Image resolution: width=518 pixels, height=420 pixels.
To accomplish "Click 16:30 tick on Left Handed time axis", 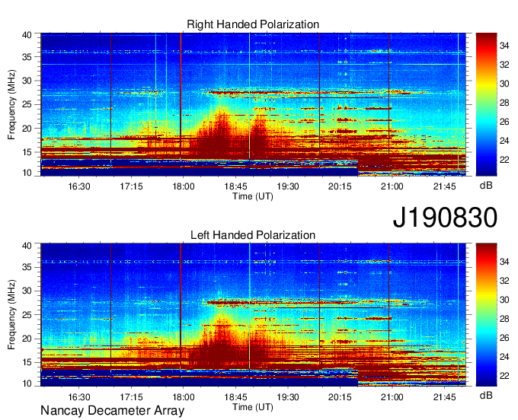I will tap(79, 397).
